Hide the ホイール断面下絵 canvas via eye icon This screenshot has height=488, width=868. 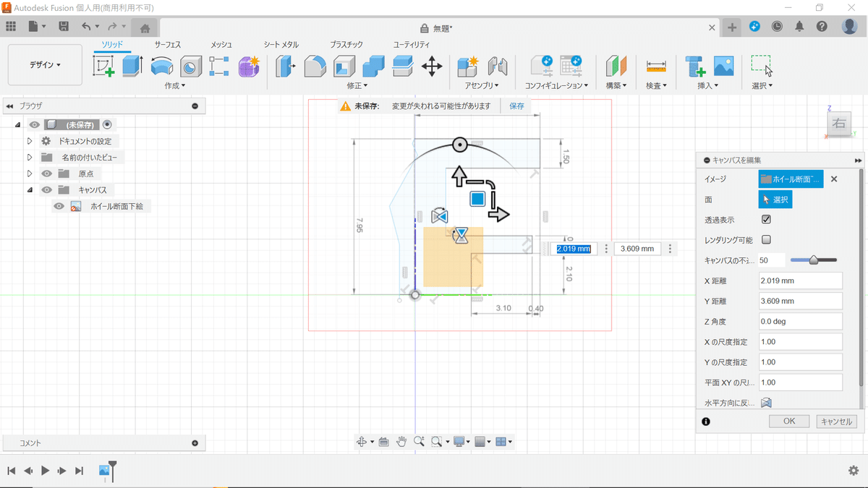(59, 206)
